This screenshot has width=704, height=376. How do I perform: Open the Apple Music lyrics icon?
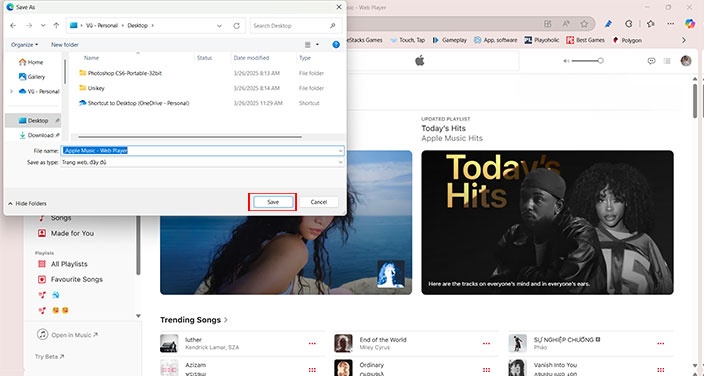click(651, 61)
